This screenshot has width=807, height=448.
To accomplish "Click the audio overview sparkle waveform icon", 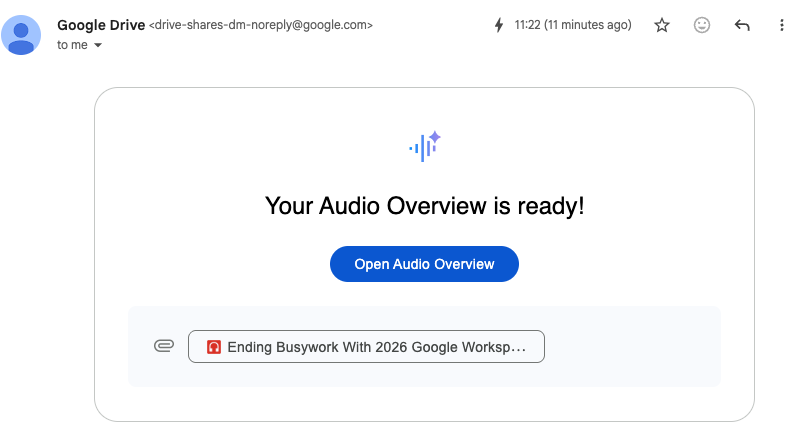I will pos(425,146).
